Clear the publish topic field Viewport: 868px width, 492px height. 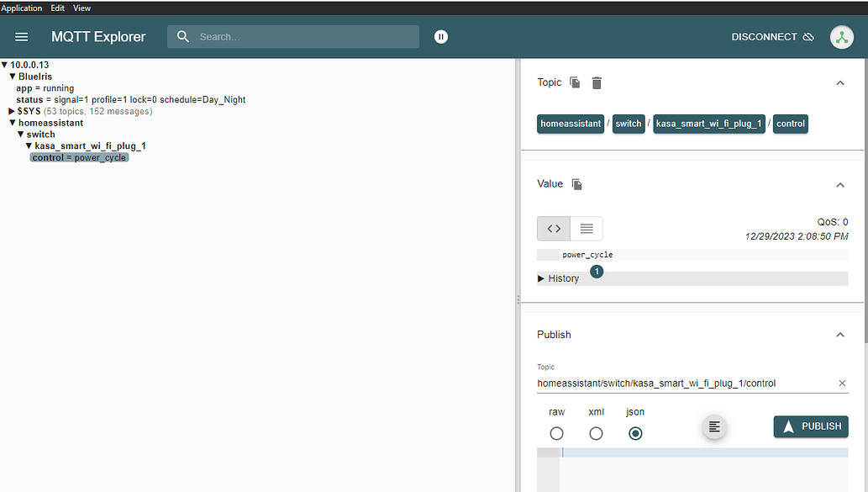[x=842, y=383]
